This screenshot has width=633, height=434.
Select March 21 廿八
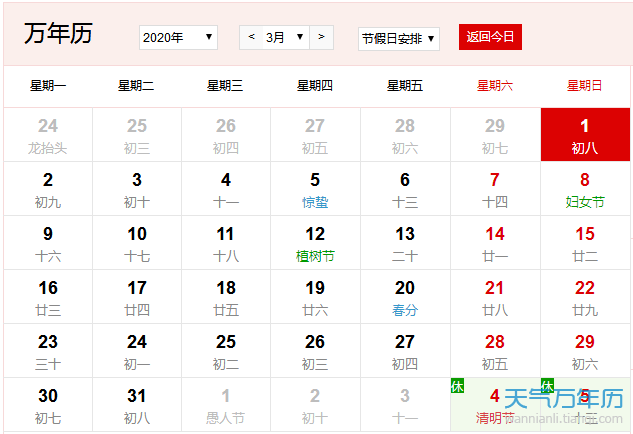click(495, 297)
